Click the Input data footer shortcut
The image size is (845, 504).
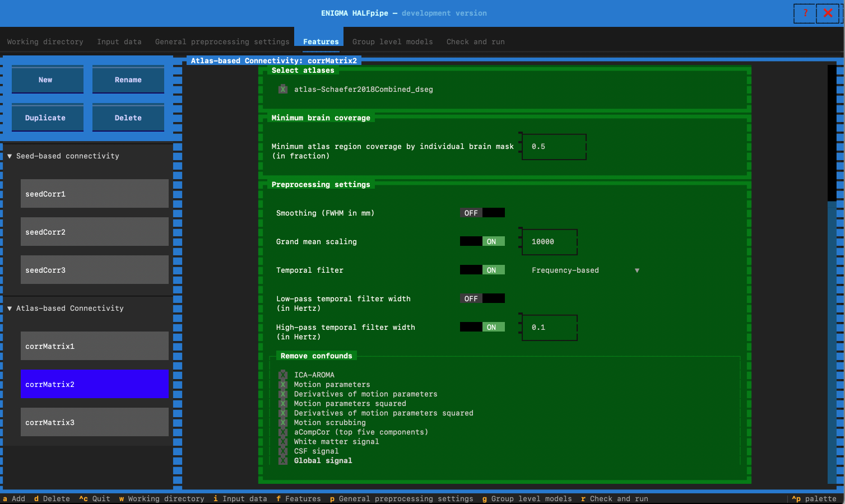[x=240, y=499]
